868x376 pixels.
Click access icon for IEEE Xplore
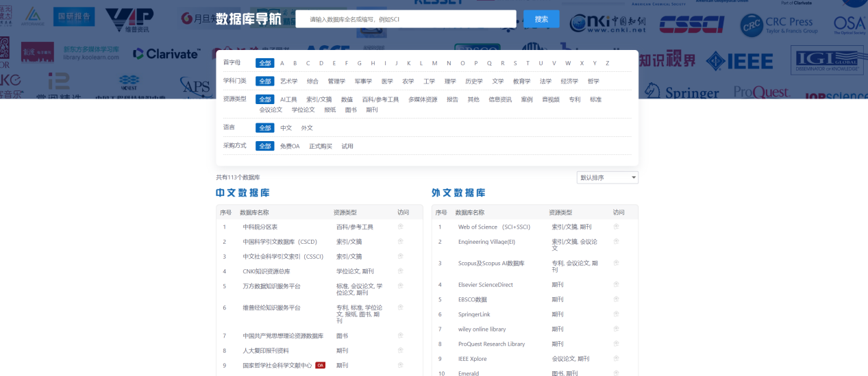click(x=617, y=359)
